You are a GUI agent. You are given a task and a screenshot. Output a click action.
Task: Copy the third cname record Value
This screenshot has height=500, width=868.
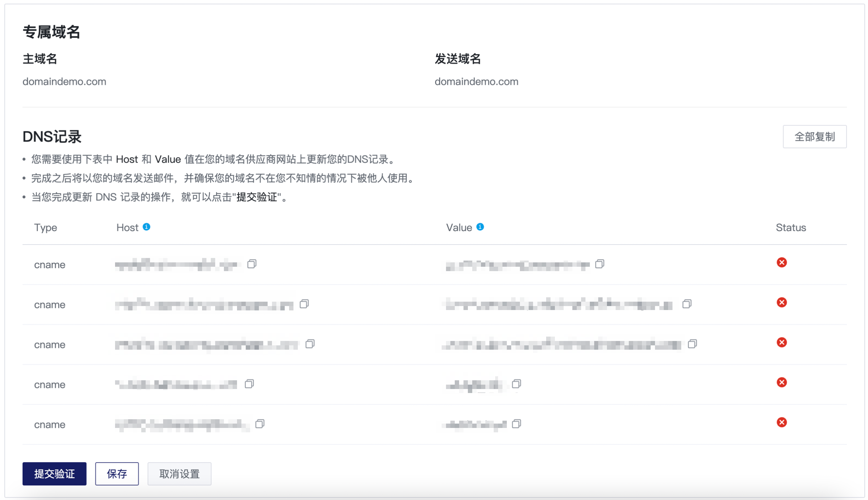click(x=692, y=344)
